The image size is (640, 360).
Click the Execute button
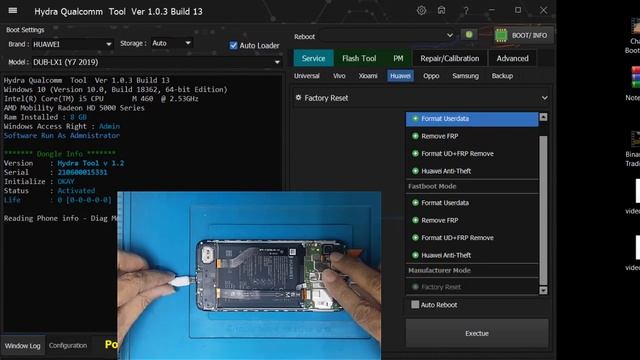[x=477, y=333]
